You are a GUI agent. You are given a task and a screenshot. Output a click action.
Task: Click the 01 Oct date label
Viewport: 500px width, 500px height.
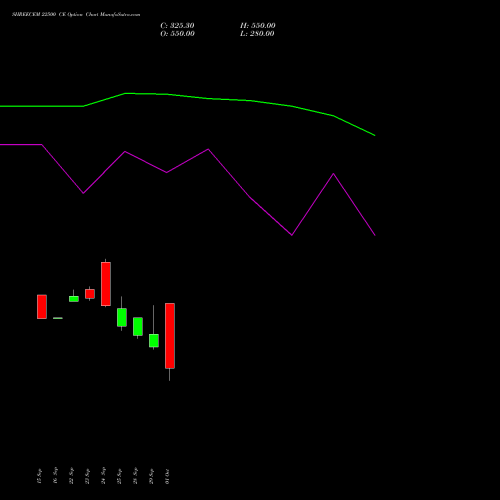coord(167,476)
